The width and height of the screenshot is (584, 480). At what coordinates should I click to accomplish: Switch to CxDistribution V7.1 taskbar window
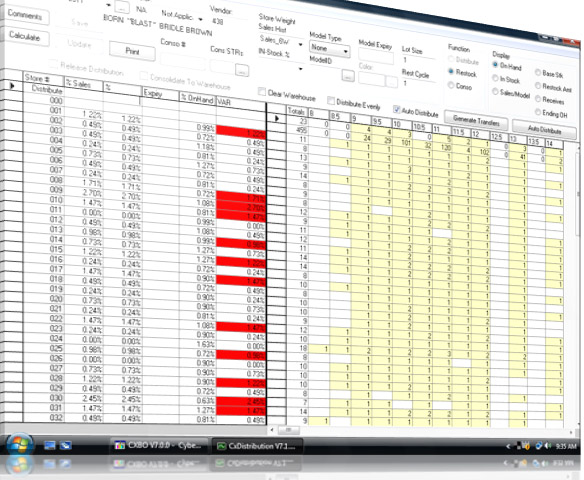tap(257, 446)
